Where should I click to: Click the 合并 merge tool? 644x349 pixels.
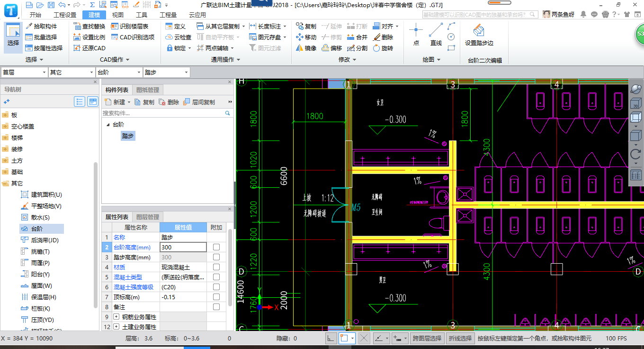pyautogui.click(x=357, y=37)
